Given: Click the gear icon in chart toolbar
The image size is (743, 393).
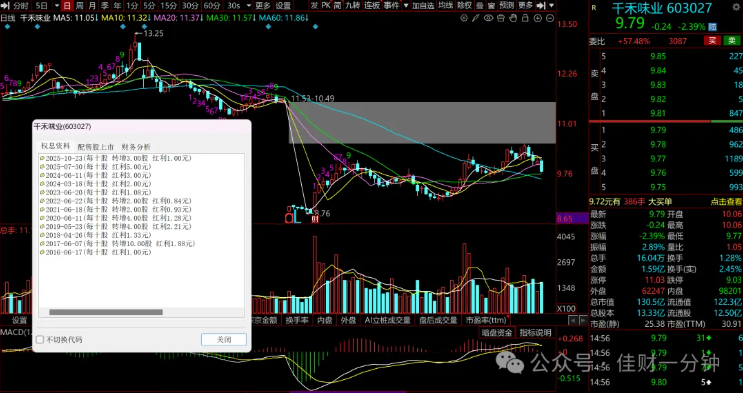Looking at the screenshot, I should click(464, 18).
